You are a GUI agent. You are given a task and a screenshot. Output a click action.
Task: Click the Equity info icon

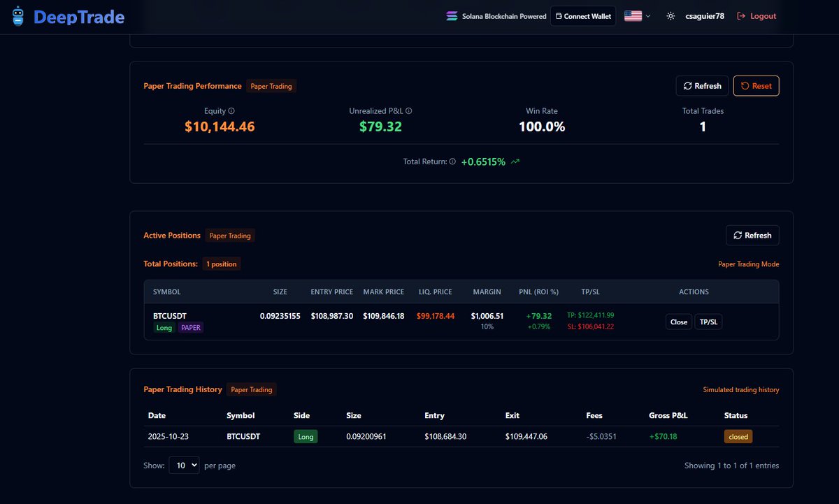click(x=232, y=110)
